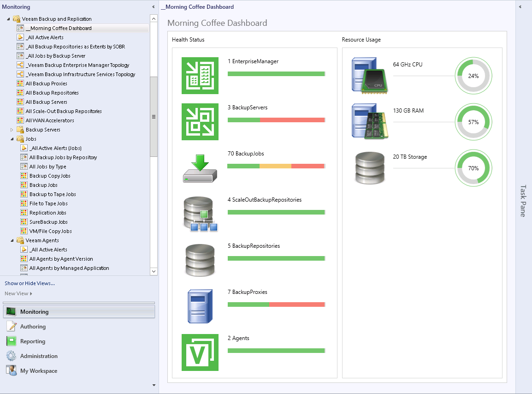This screenshot has height=394, width=532.
Task: Select VM/File Copy Jobs row
Action: point(51,231)
